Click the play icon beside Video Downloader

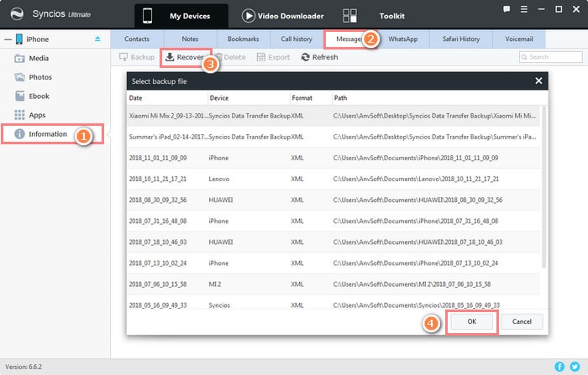pos(249,16)
